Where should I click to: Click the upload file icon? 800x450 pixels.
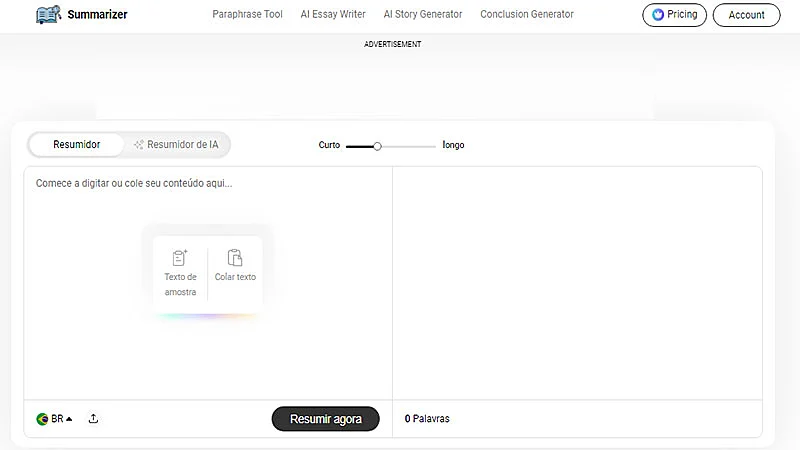coord(93,419)
